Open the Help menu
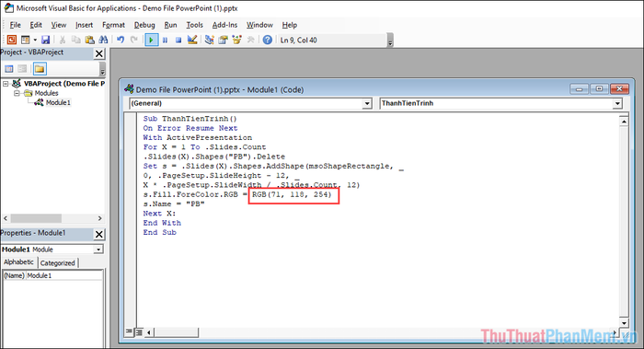Image resolution: width=644 pixels, height=349 pixels. pyautogui.click(x=290, y=25)
